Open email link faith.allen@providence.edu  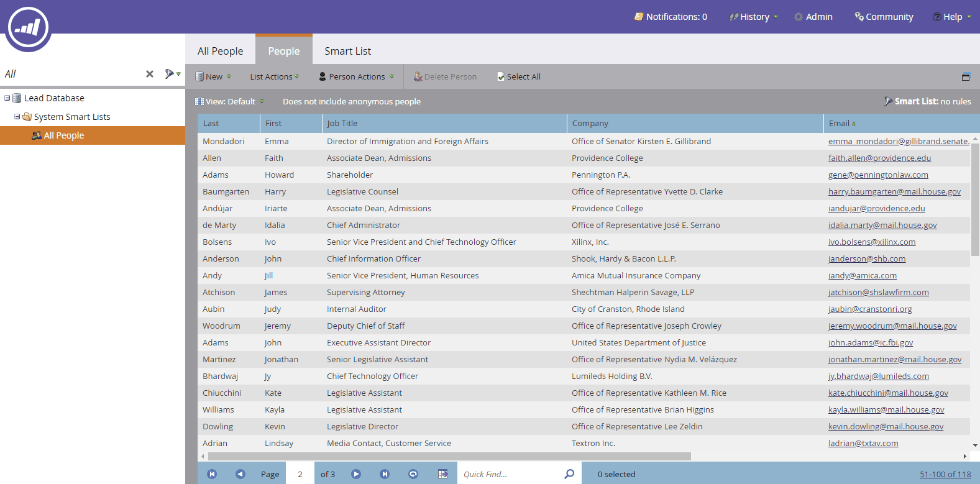tap(879, 158)
